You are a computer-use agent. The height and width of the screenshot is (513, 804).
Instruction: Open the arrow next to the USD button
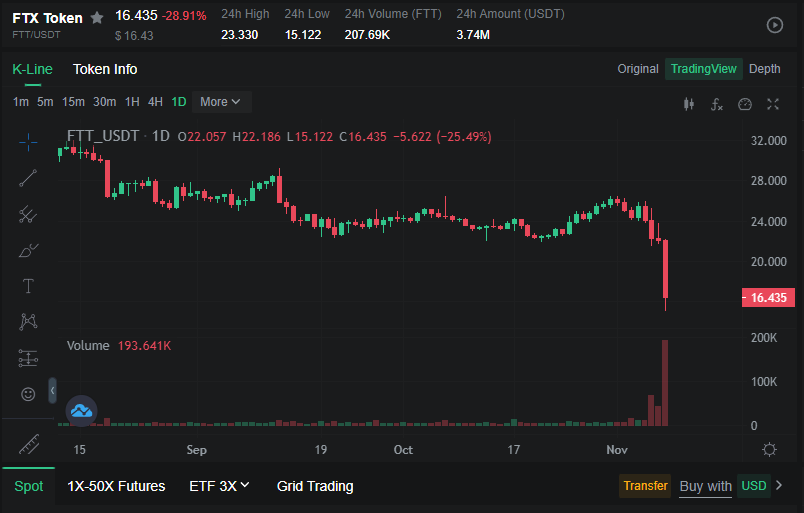[779, 485]
